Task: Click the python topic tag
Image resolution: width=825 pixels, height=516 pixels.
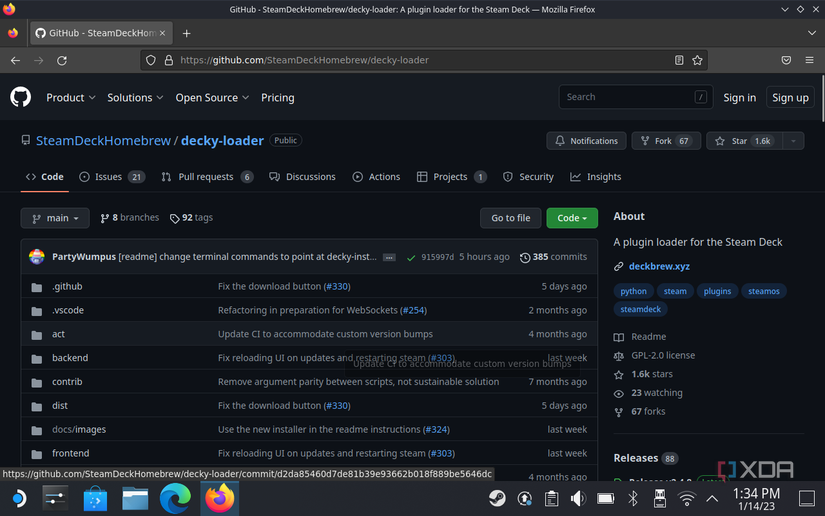Action: tap(633, 291)
